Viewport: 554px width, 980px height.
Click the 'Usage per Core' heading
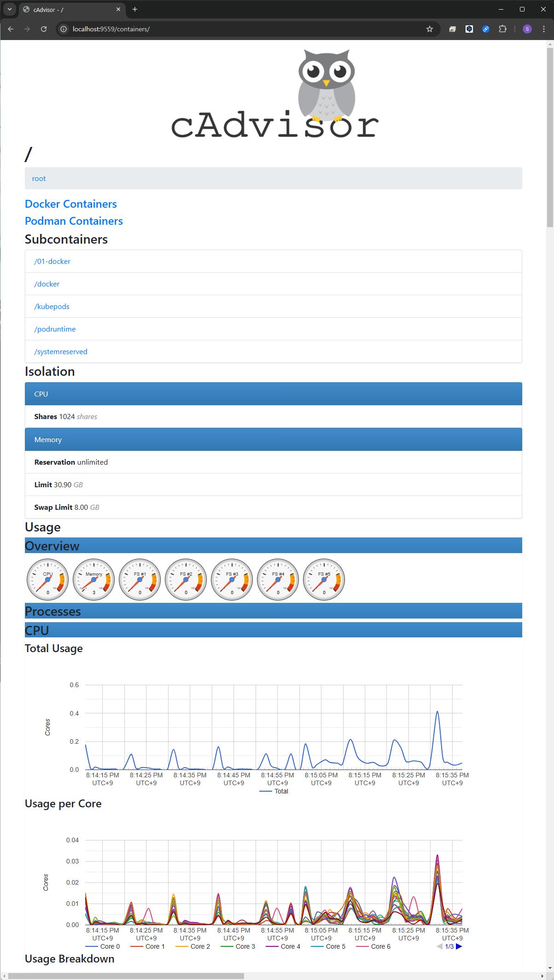[x=63, y=804]
